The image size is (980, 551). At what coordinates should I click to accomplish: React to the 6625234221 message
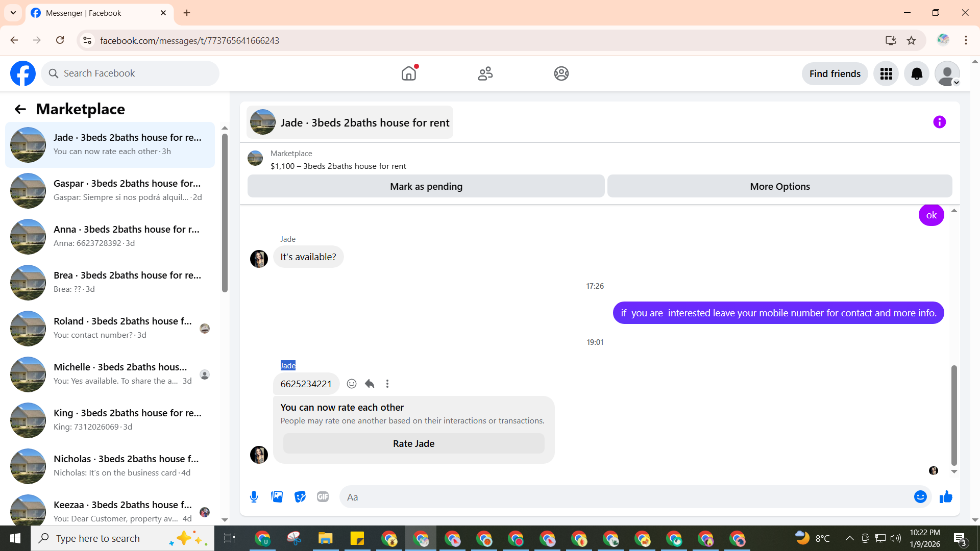pos(352,384)
